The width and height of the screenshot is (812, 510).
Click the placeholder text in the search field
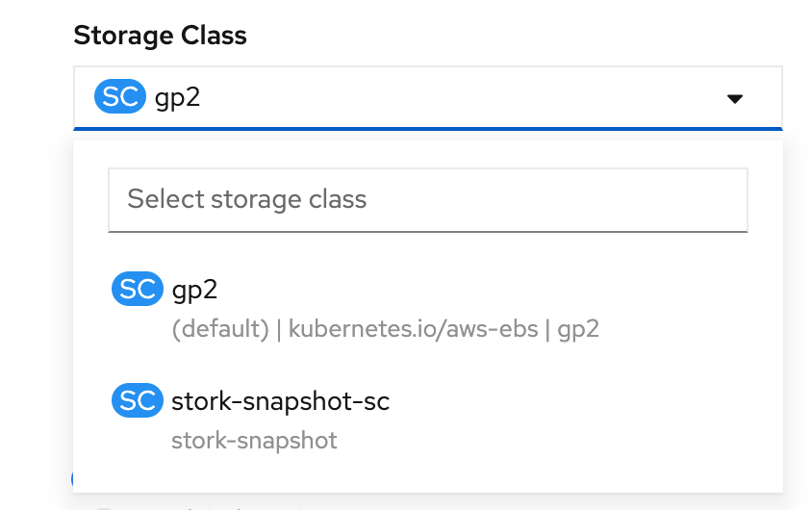click(x=247, y=200)
